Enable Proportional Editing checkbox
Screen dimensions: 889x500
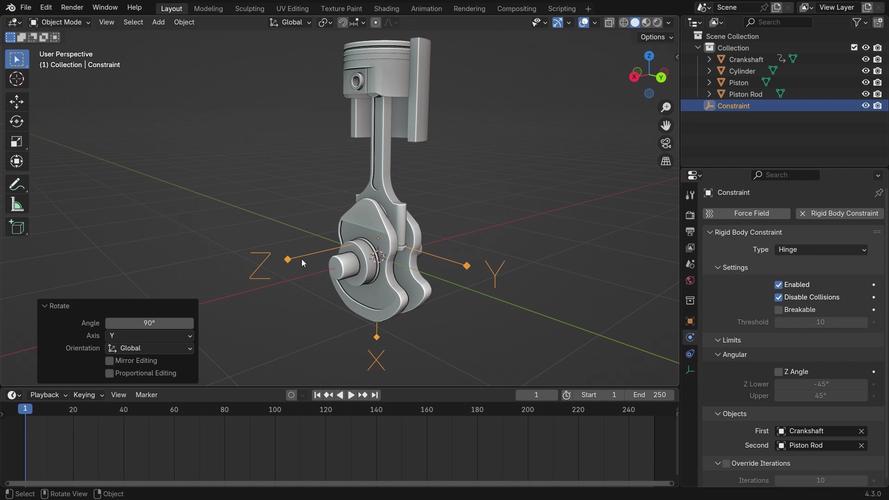click(109, 373)
